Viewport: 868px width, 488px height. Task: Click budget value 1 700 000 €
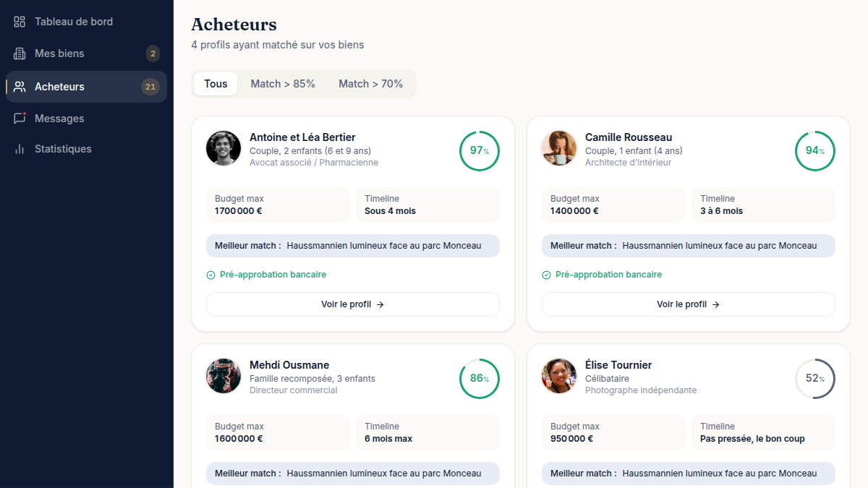point(239,211)
